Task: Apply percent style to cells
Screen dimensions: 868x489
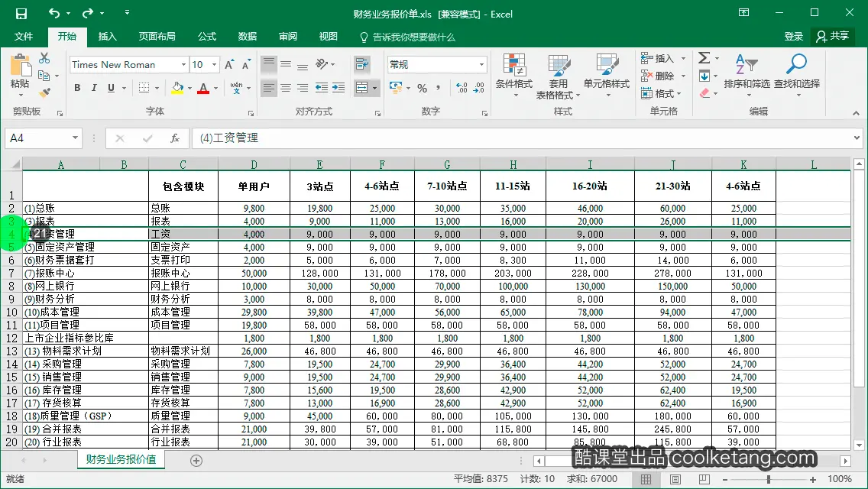Action: pyautogui.click(x=423, y=88)
